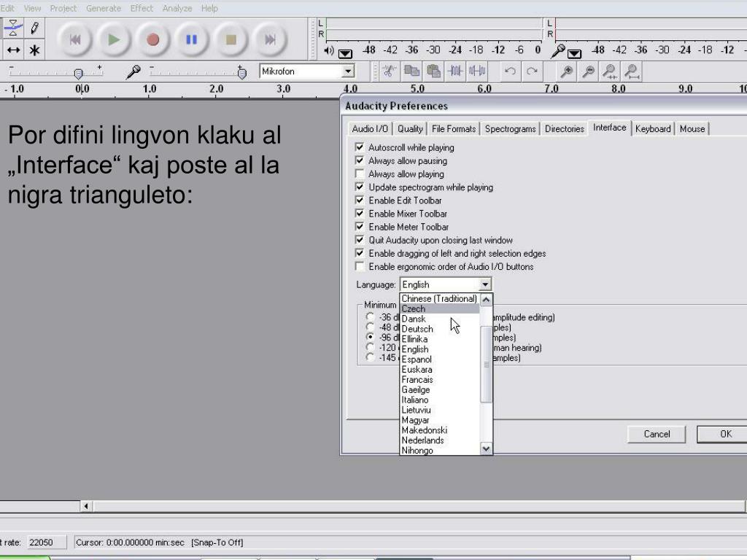Stop playback
747x560 pixels.
(x=231, y=39)
